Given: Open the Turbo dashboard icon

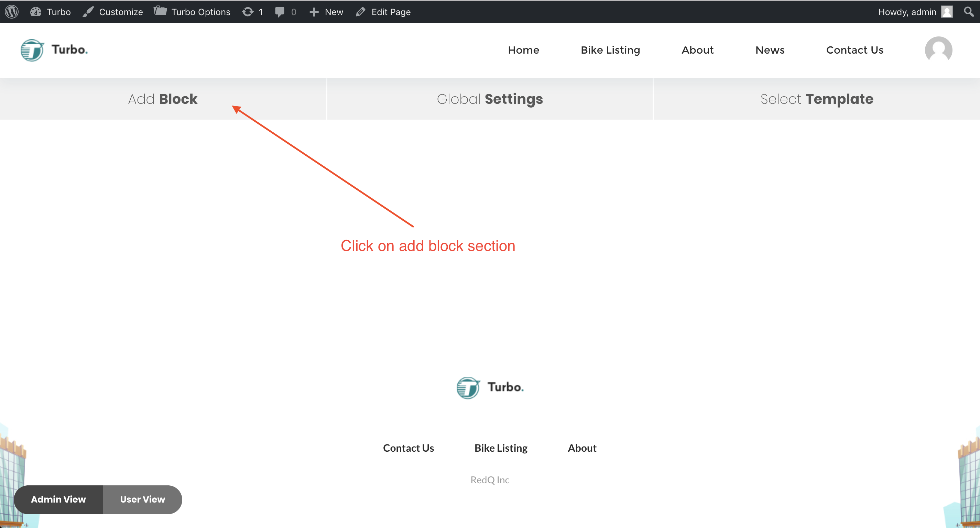Looking at the screenshot, I should coord(35,11).
